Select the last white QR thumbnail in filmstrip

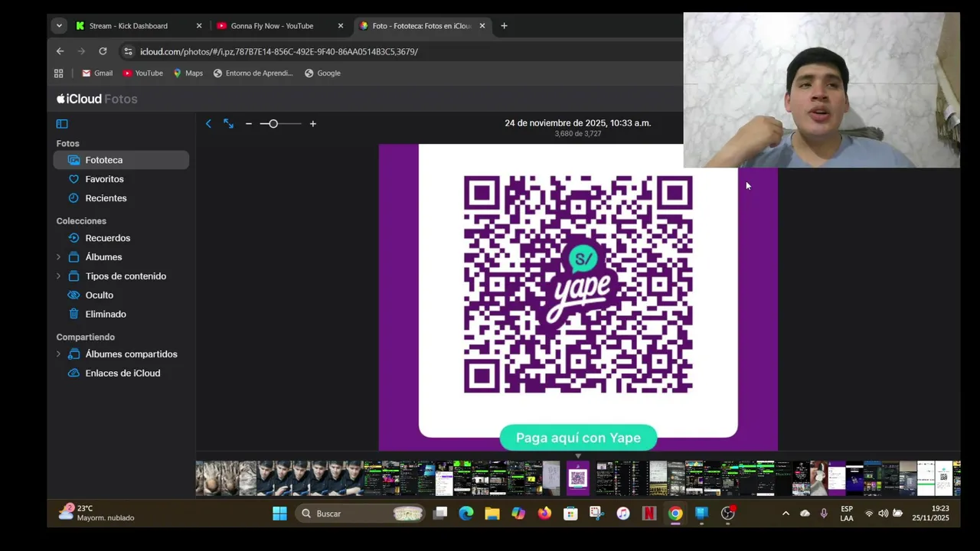click(943, 478)
